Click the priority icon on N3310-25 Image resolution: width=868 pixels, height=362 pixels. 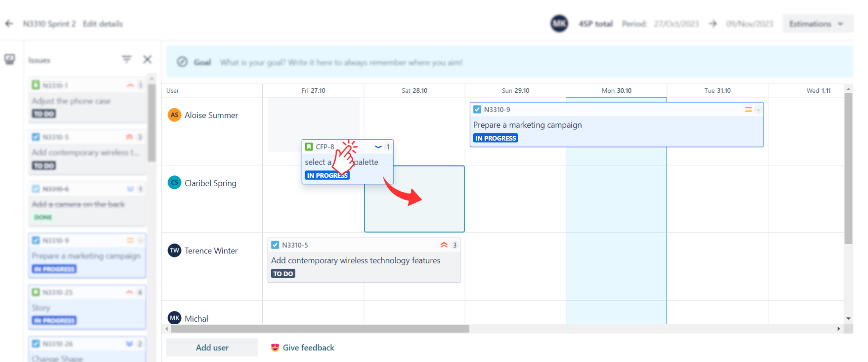[130, 292]
